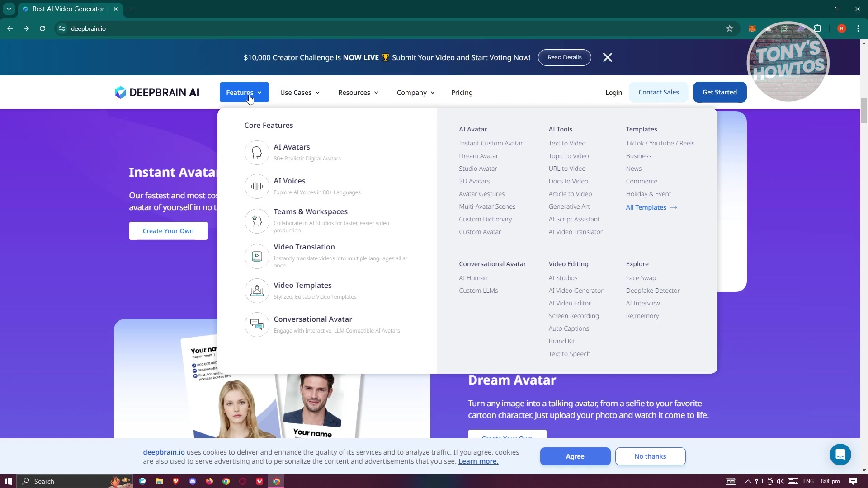Image resolution: width=868 pixels, height=488 pixels.
Task: Open Learn more cookie link
Action: point(478,461)
